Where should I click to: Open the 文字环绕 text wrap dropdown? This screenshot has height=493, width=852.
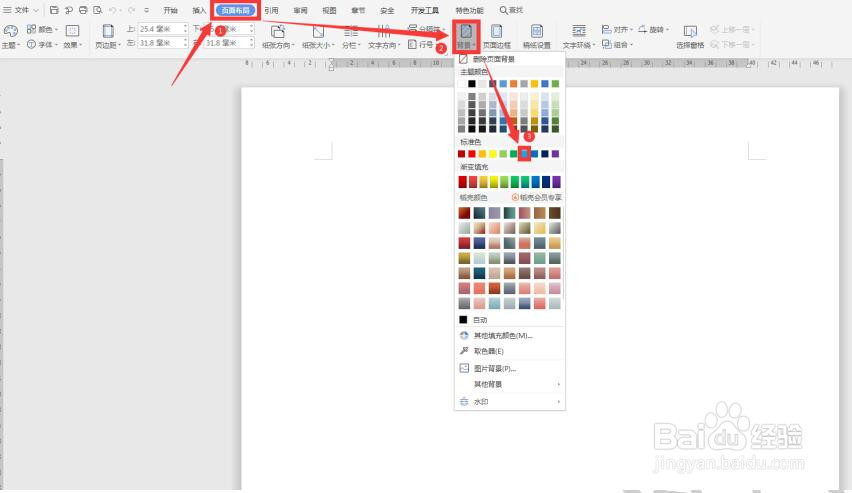[579, 36]
